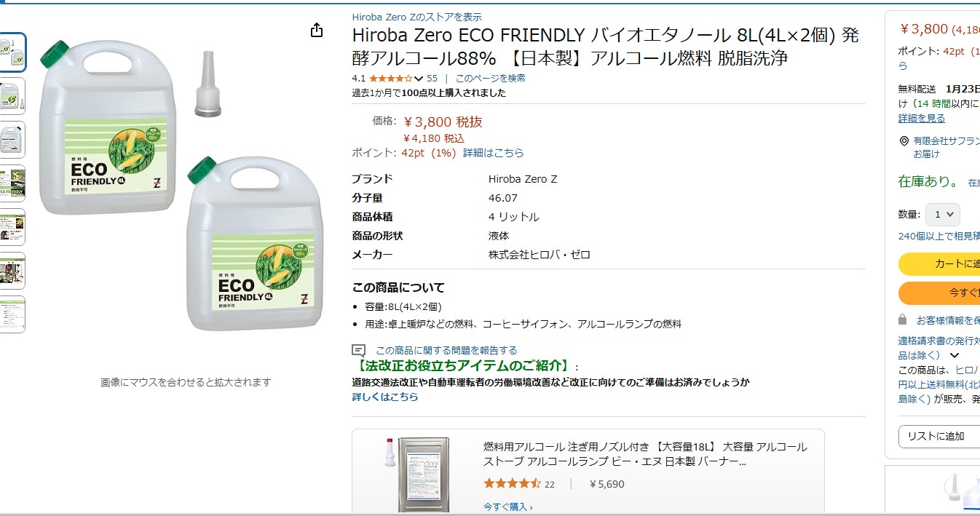Select the second product thumbnail

tap(12, 96)
